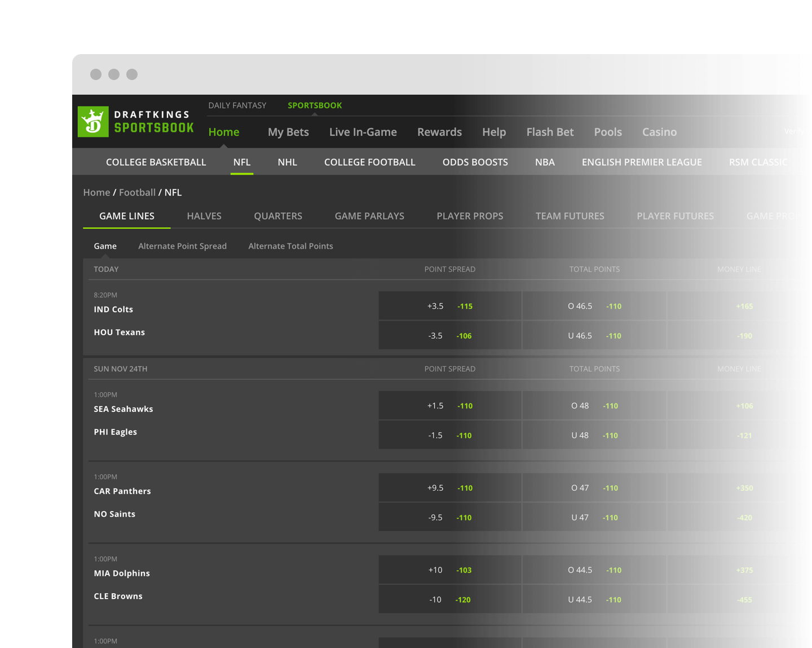This screenshot has width=812, height=648.
Task: Open the Rewards page
Action: click(x=439, y=132)
